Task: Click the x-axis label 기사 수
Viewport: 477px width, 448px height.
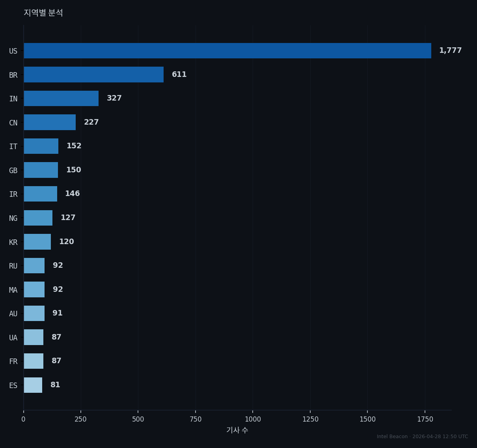Action: click(x=237, y=430)
